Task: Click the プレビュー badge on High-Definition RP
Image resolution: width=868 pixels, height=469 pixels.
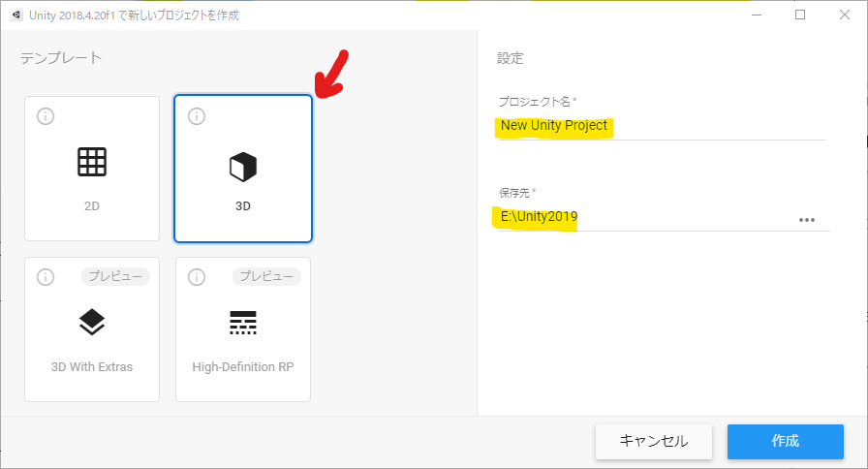Action: point(266,277)
